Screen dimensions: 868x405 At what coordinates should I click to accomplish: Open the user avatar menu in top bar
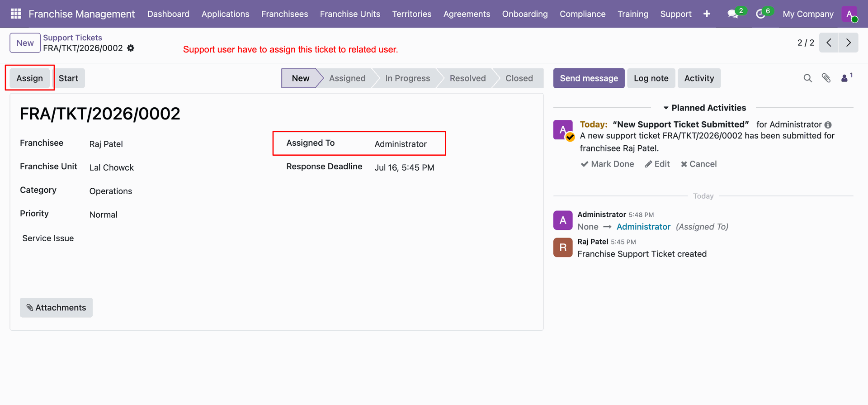click(850, 14)
